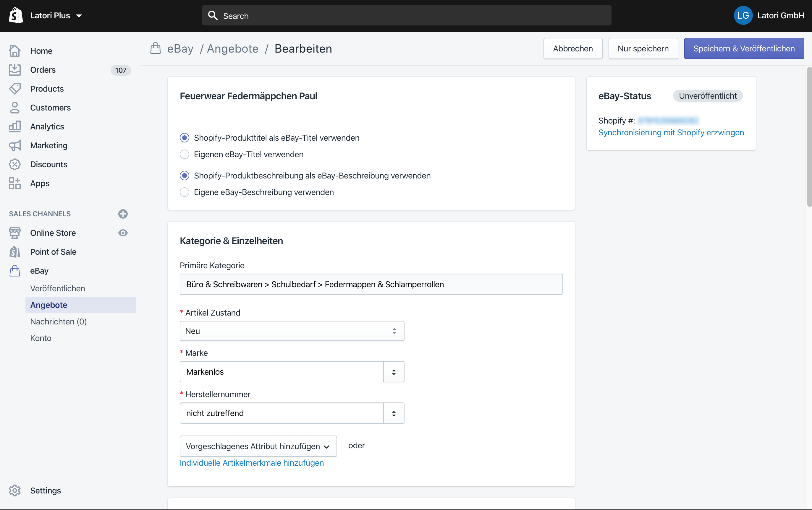Click the Online Store shop icon
This screenshot has width=812, height=510.
[15, 233]
